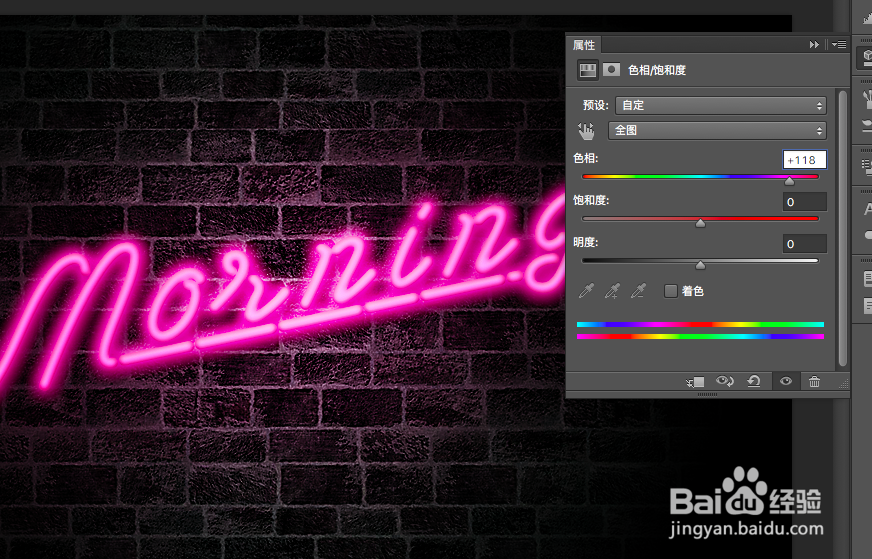Collapse the Properties panel with double arrows

click(814, 44)
